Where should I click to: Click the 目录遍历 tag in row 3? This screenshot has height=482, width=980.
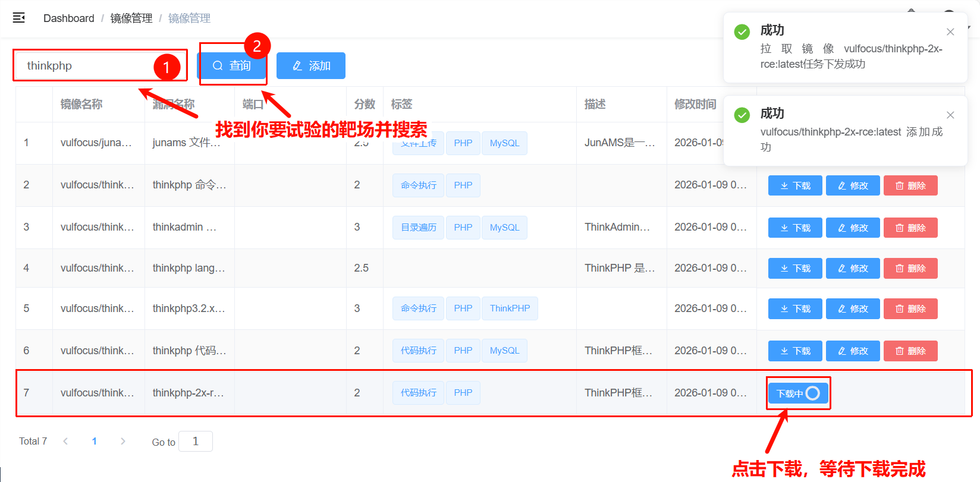click(418, 228)
